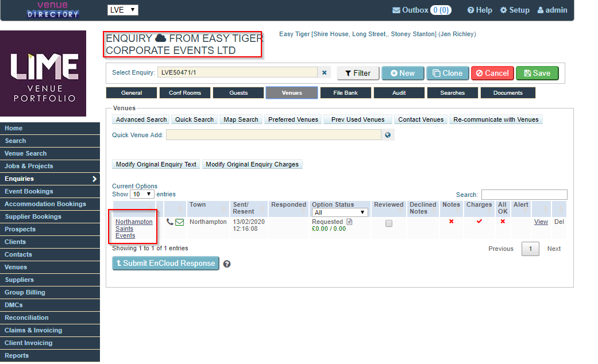Open Event Bookings in sidebar
Screen dimensions: 598x364
click(50, 191)
